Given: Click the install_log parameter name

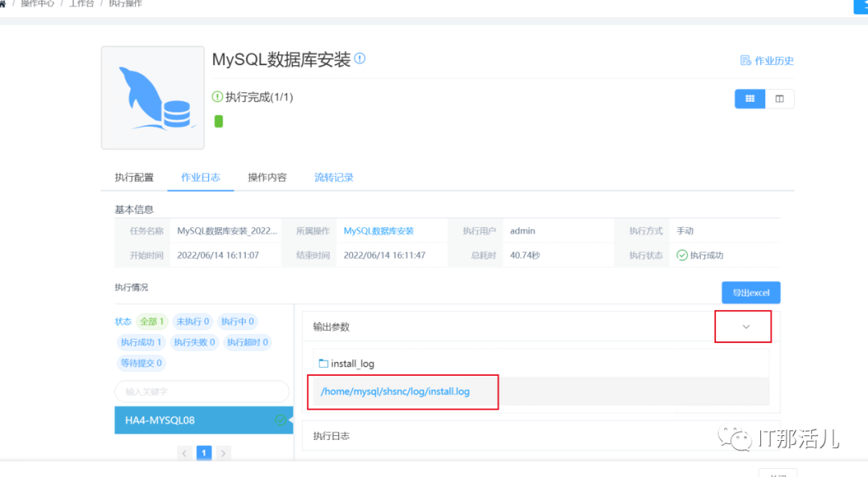Looking at the screenshot, I should (353, 364).
